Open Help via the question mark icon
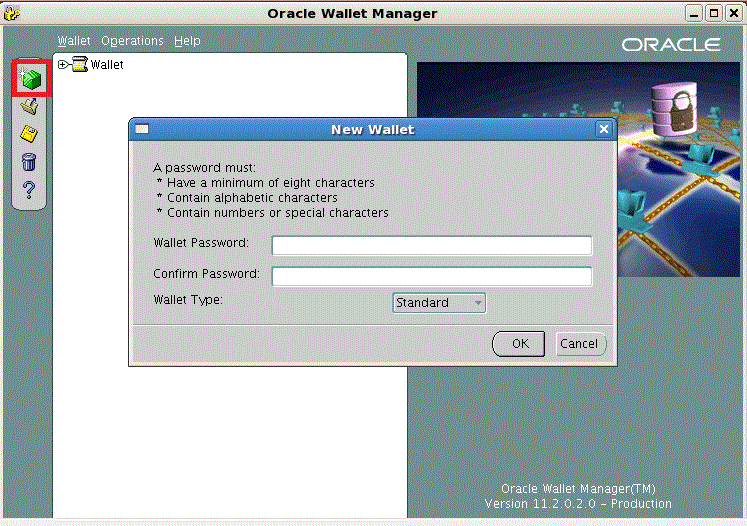 click(30, 190)
